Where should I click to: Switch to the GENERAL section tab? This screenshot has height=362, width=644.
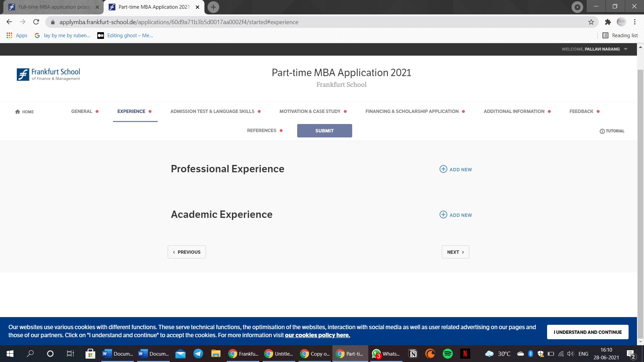(81, 111)
